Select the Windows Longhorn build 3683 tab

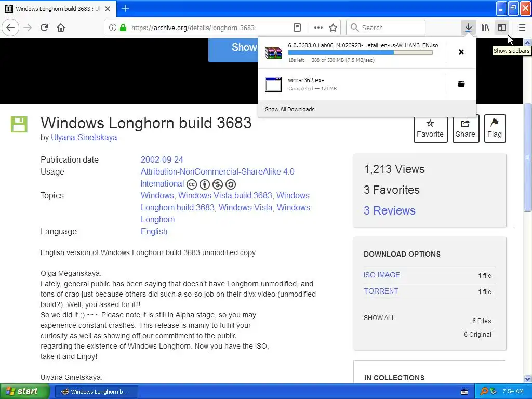point(58,9)
